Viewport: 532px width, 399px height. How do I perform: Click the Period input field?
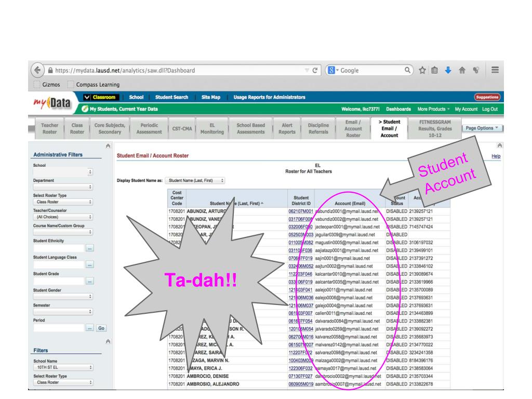click(x=59, y=328)
